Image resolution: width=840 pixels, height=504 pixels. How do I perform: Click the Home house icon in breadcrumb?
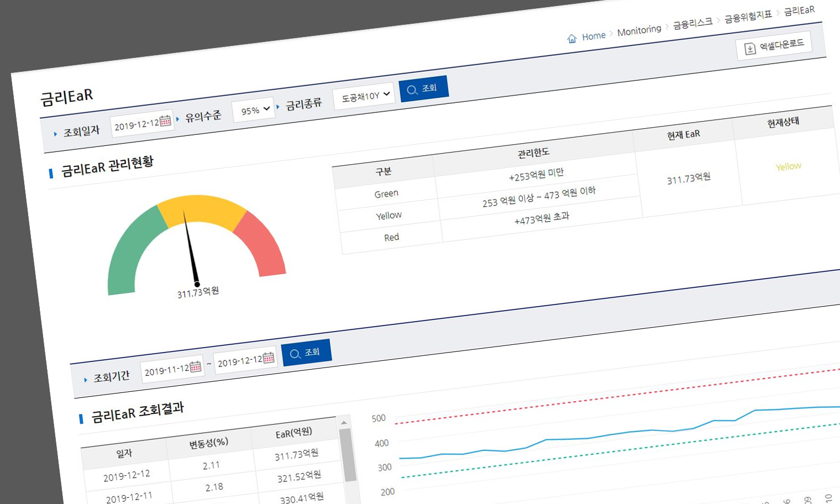pyautogui.click(x=572, y=38)
